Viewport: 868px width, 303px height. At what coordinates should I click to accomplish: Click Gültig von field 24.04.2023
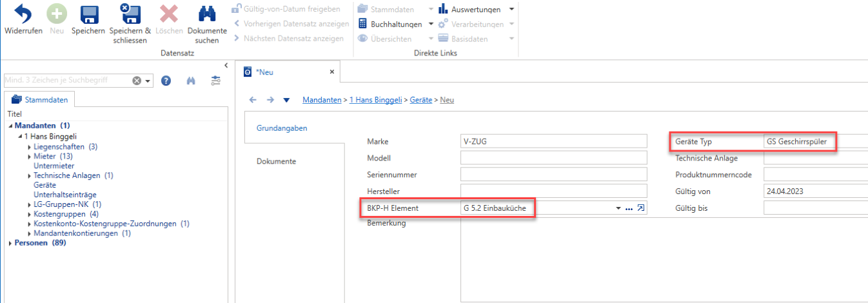pyautogui.click(x=816, y=191)
